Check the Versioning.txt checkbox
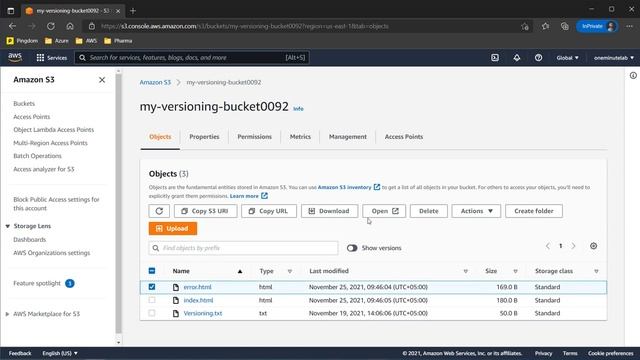Screen dimensions: 640x360 click(152, 313)
